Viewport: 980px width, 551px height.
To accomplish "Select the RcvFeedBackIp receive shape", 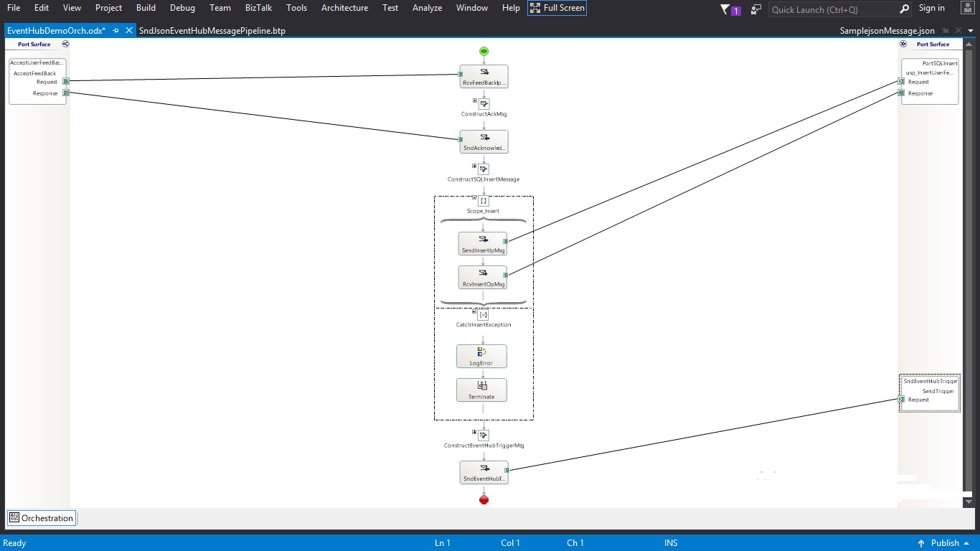I will pyautogui.click(x=484, y=77).
